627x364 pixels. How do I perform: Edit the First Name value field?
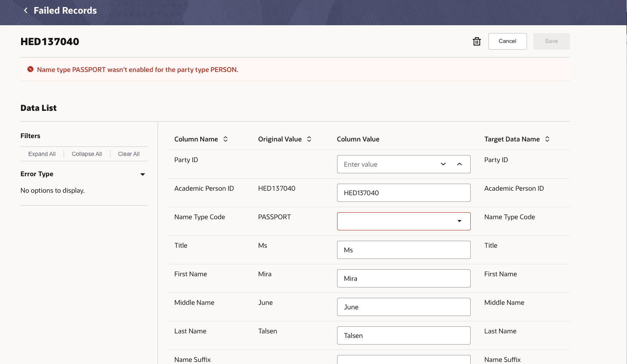point(404,278)
